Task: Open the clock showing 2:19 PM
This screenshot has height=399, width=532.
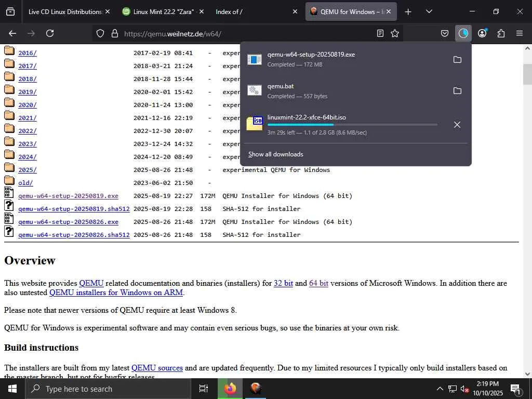Action: tap(488, 389)
